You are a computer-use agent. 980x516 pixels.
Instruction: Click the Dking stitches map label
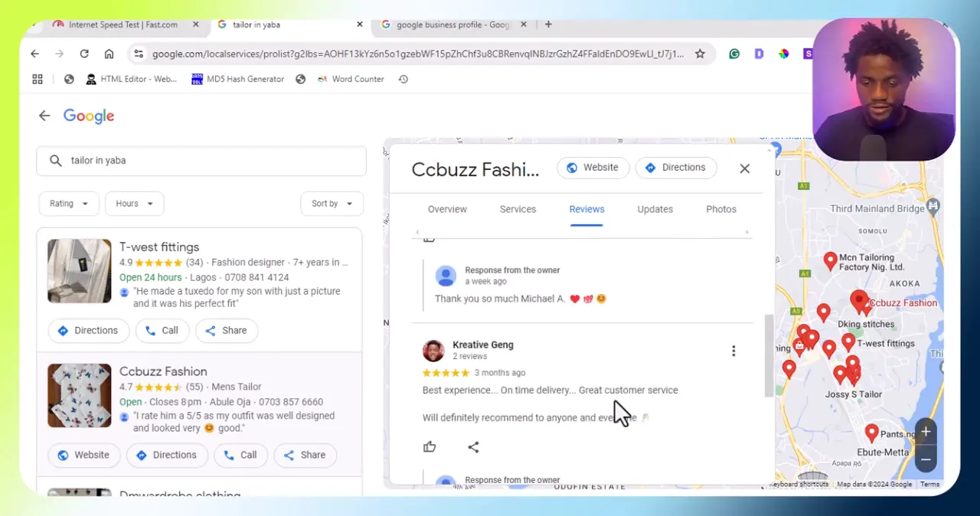coord(866,324)
